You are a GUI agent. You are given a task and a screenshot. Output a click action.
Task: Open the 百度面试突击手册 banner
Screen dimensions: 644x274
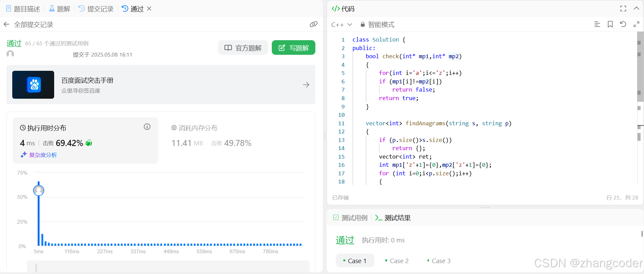(161, 84)
